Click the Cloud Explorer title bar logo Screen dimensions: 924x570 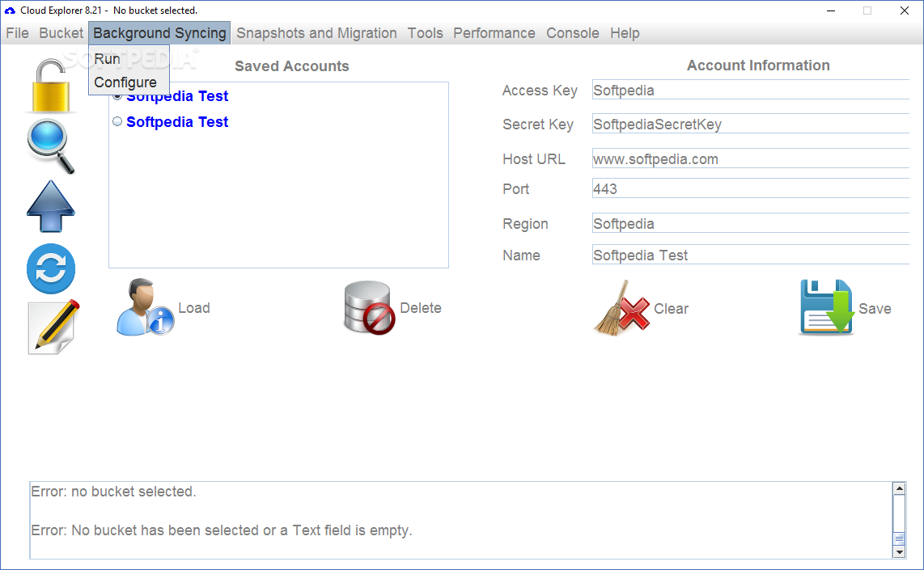10,11
